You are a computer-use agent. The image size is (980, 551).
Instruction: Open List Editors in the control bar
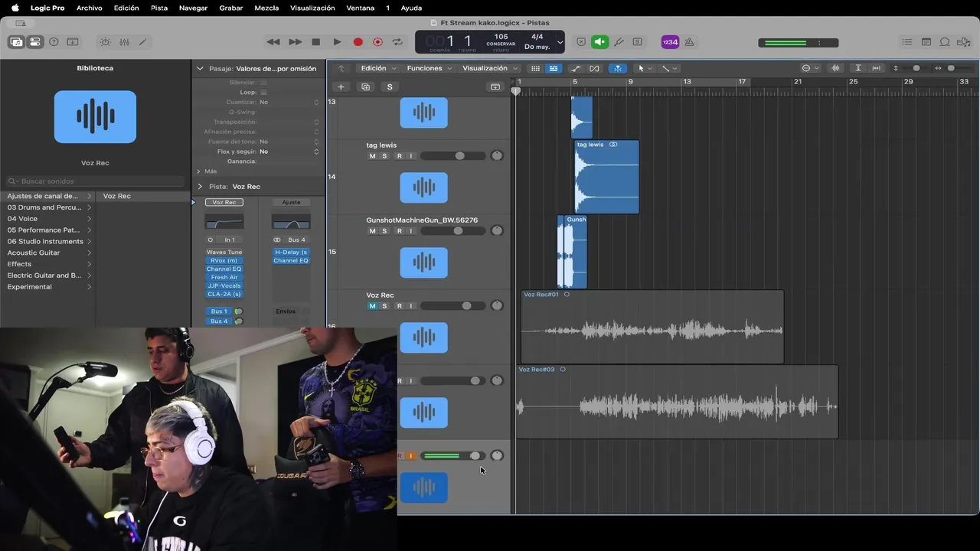coord(907,42)
